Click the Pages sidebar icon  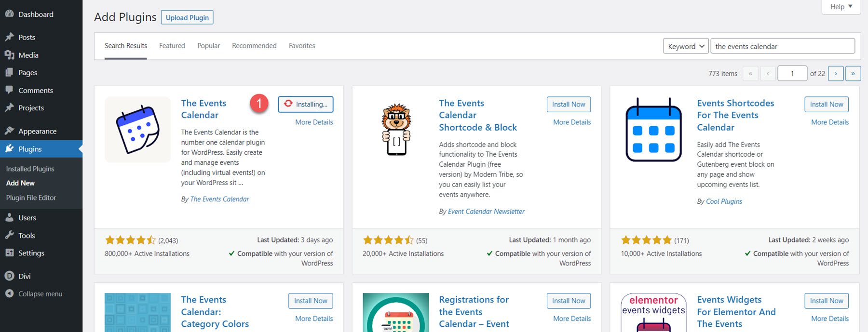[11, 72]
